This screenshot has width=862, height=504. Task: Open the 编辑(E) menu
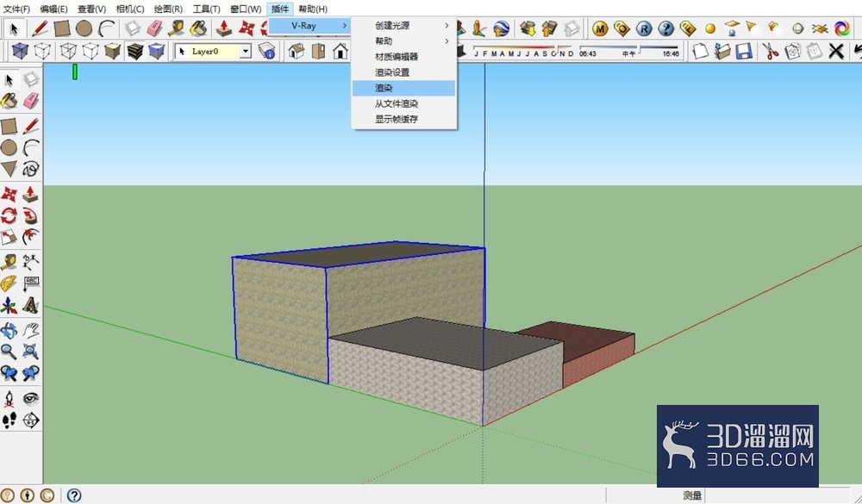point(53,9)
